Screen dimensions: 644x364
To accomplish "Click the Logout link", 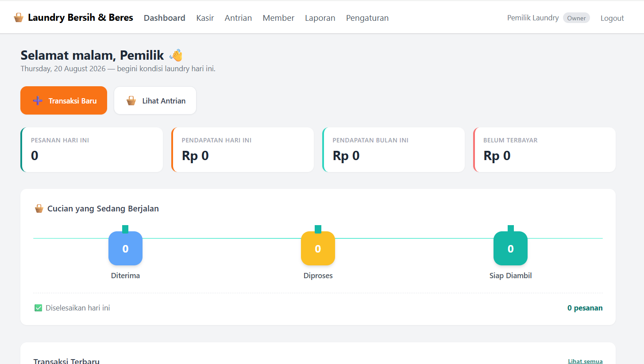I will pos(612,18).
